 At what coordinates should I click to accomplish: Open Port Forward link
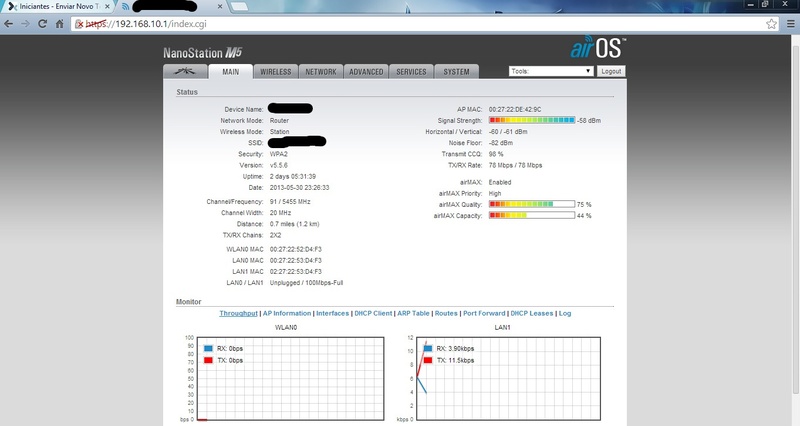click(484, 313)
